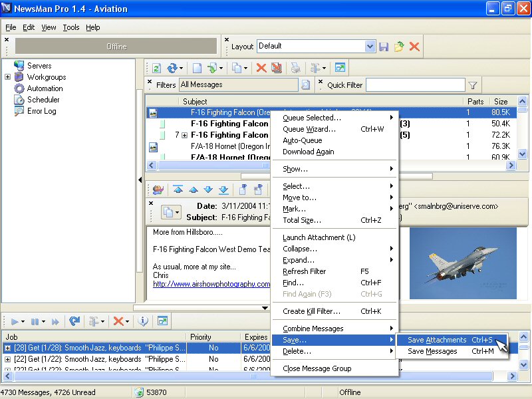Click the printer toolbar icon

[x=295, y=68]
